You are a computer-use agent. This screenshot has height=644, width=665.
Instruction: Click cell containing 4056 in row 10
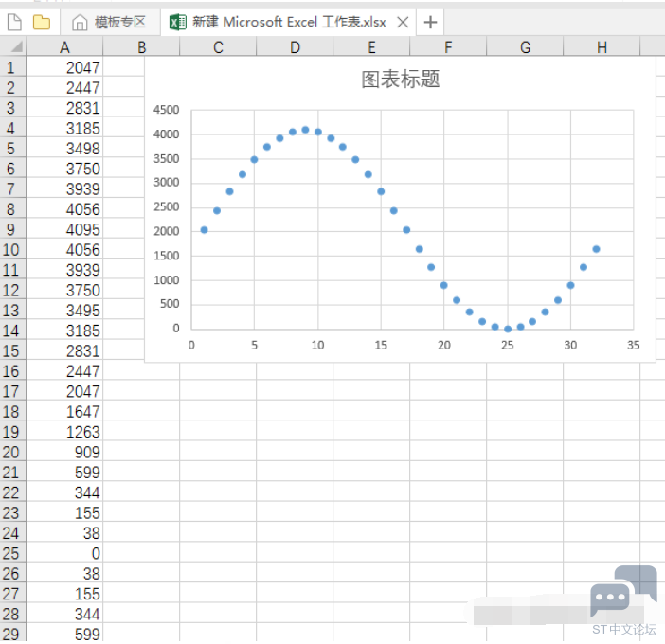point(64,249)
